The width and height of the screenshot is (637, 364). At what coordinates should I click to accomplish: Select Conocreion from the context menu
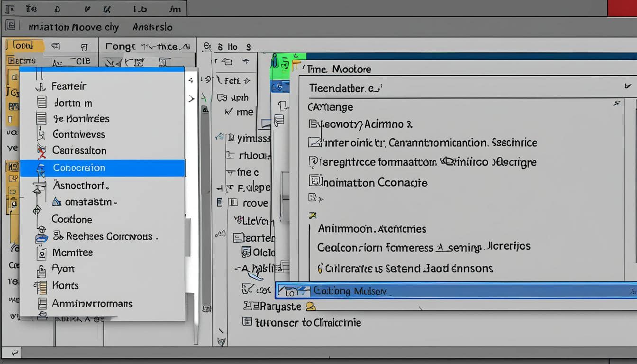[x=78, y=167]
